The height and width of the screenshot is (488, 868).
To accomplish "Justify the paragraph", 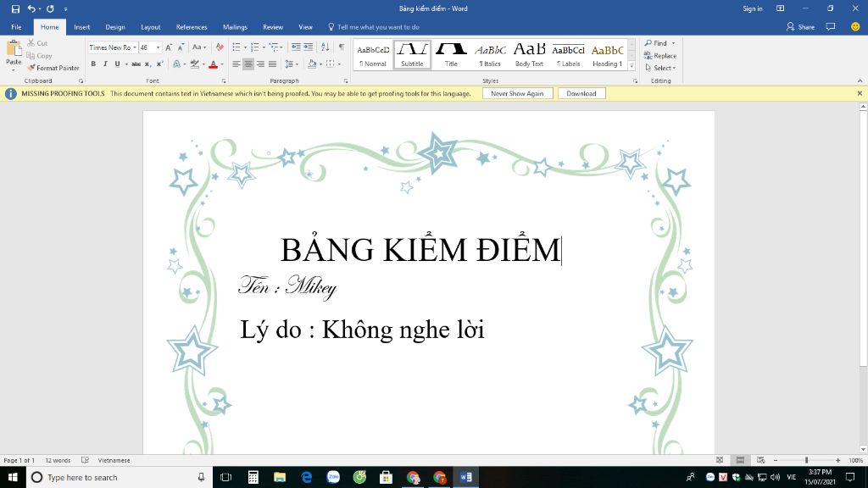I will 272,64.
